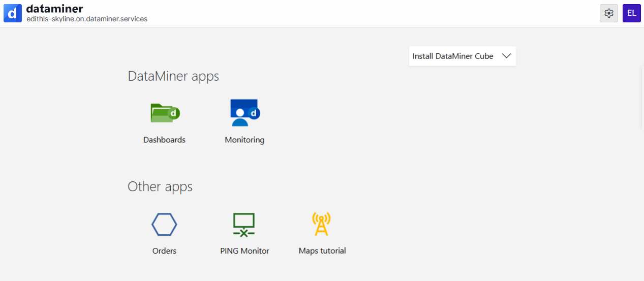Click the dataminer title text
Image resolution: width=644 pixels, height=281 pixels.
54,8
